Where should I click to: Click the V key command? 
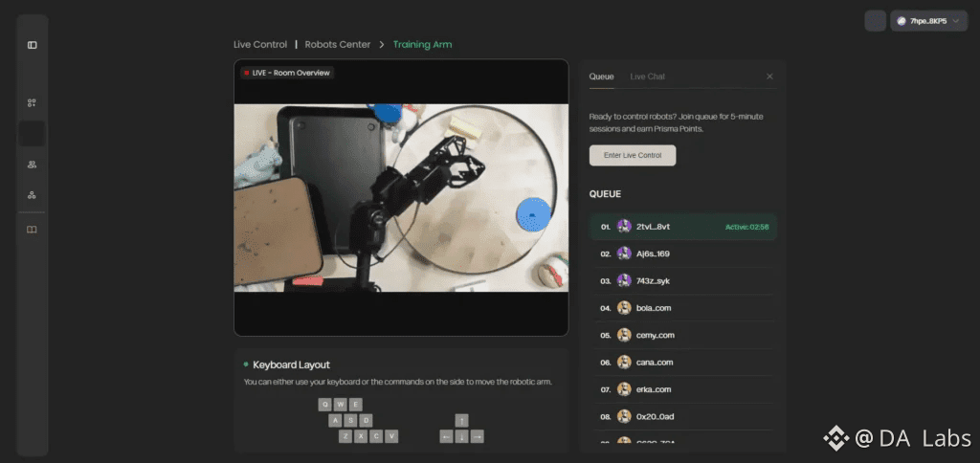tap(391, 436)
